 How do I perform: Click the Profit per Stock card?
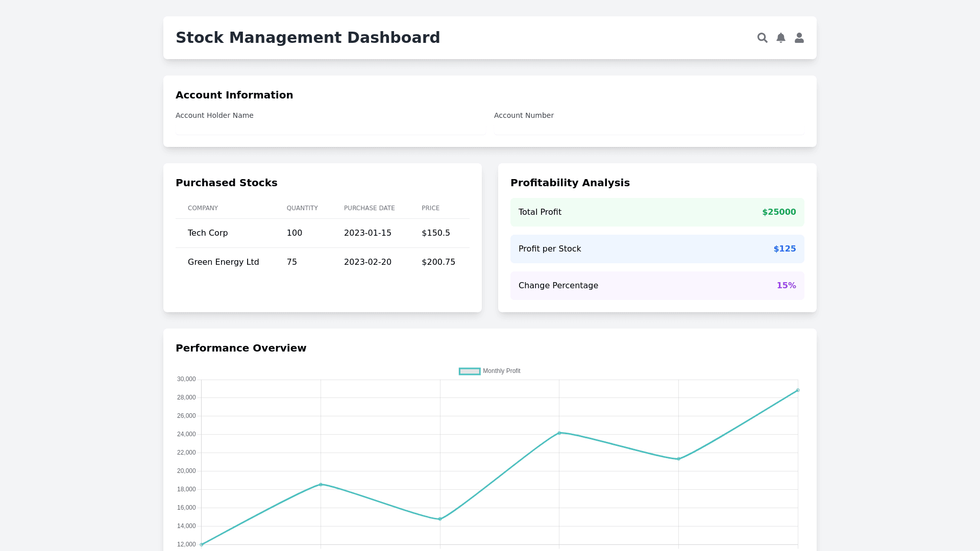click(657, 249)
